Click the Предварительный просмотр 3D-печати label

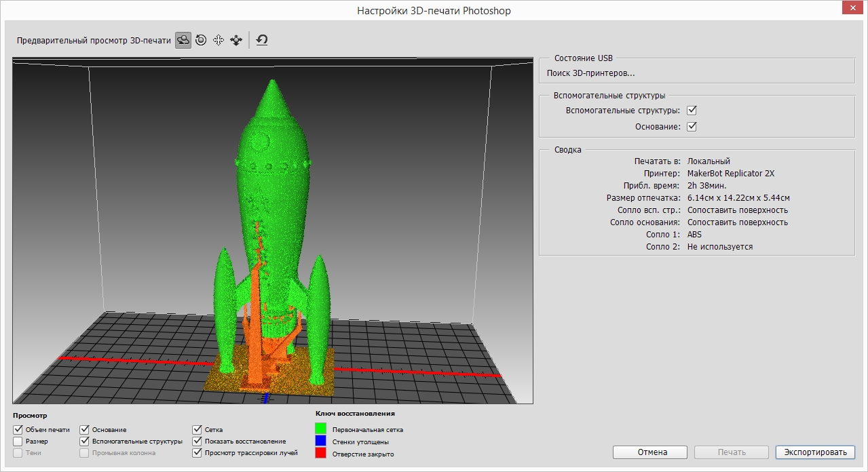[x=94, y=41]
